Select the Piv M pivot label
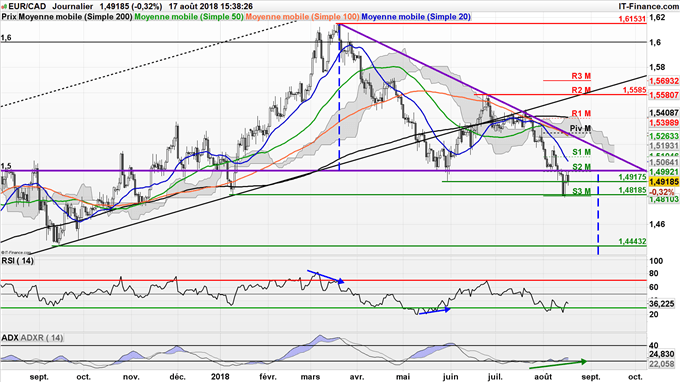680x382 pixels. 580,129
